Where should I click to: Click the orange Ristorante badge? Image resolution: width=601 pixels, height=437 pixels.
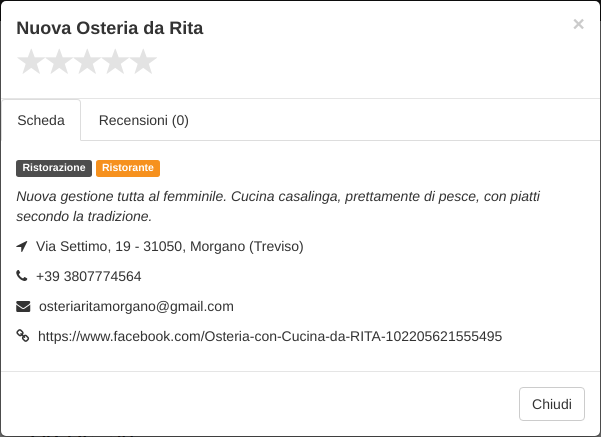[128, 168]
